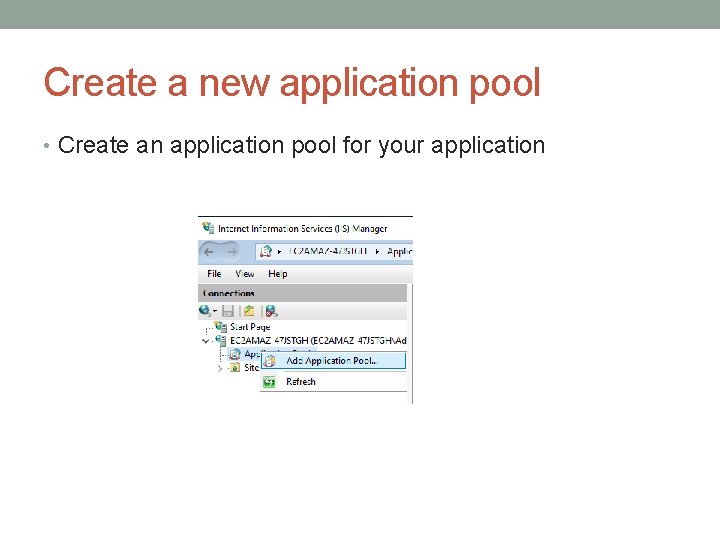Expand arrow after EC2AMAZ-47JSTGH breadcrumb

(x=377, y=252)
